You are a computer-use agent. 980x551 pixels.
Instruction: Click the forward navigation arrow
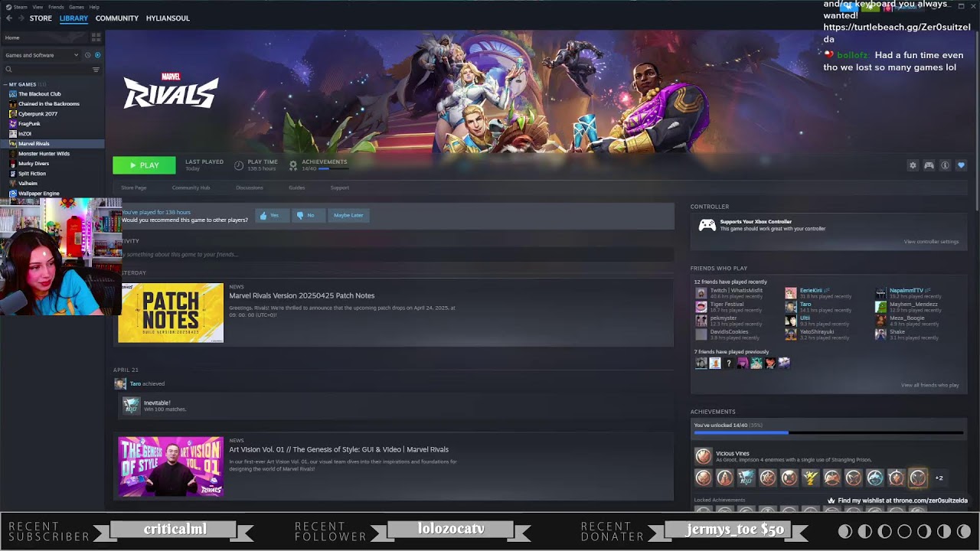tap(21, 18)
